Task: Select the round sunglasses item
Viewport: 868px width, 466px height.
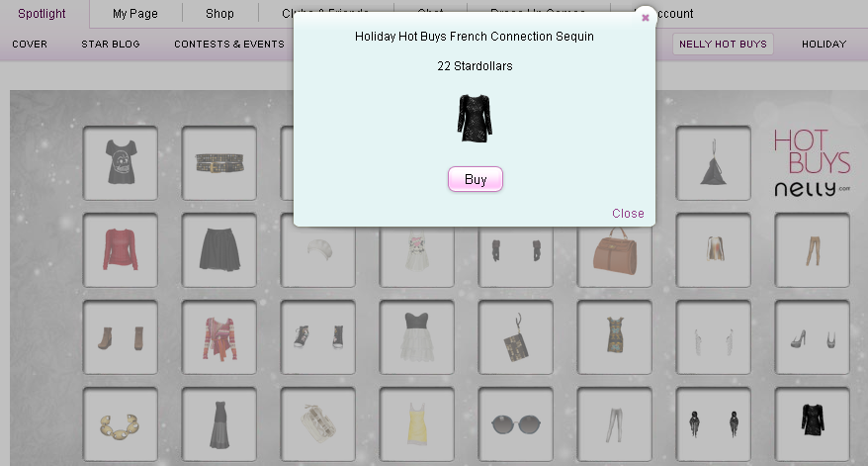Action: pos(515,423)
